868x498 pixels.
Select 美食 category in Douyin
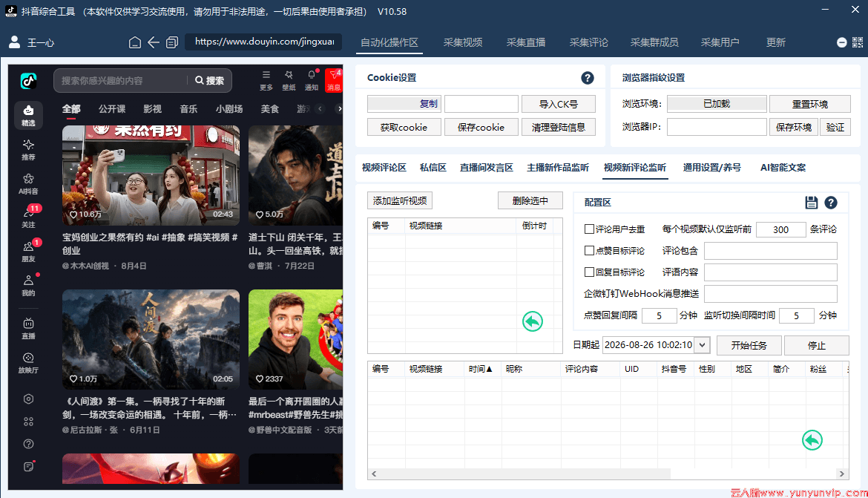point(269,109)
